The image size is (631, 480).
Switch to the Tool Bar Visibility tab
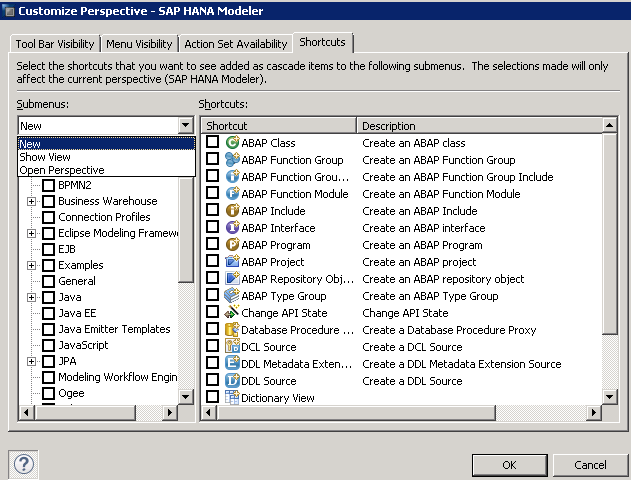pyautogui.click(x=55, y=44)
